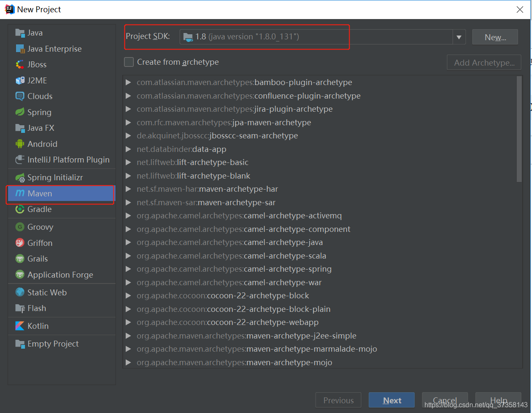The width and height of the screenshot is (532, 413).
Task: Click the Spring Initializr icon
Action: point(20,178)
